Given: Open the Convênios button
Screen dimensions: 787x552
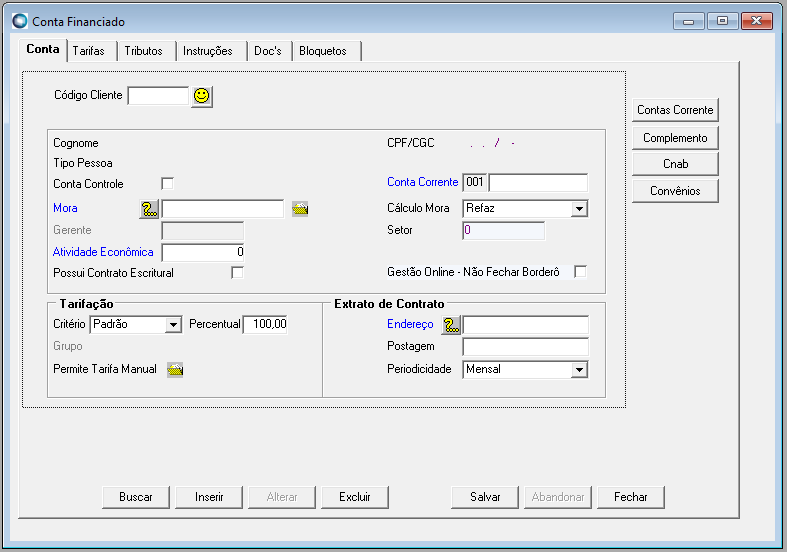Looking at the screenshot, I should pos(675,191).
